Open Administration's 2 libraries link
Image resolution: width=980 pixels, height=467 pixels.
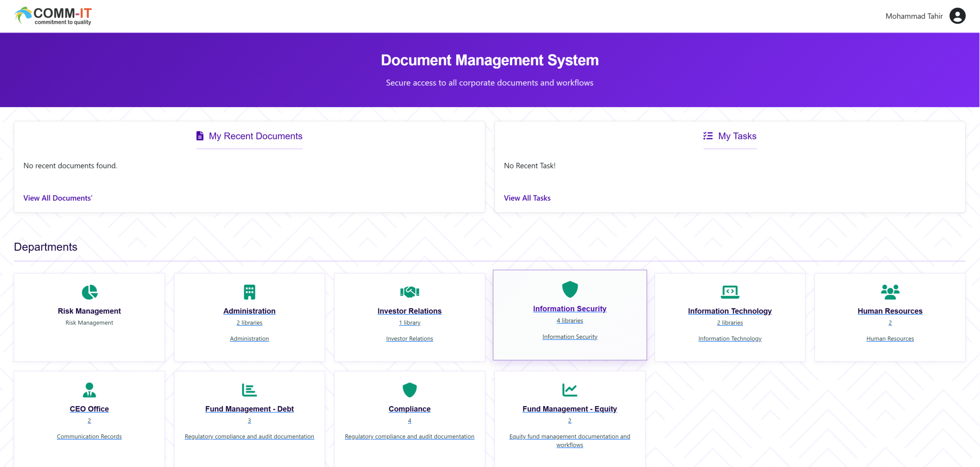(249, 323)
